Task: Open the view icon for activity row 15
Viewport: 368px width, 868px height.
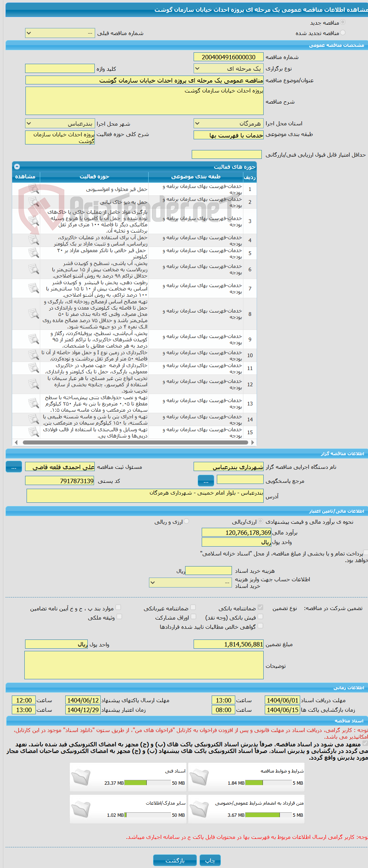Action: [34, 432]
